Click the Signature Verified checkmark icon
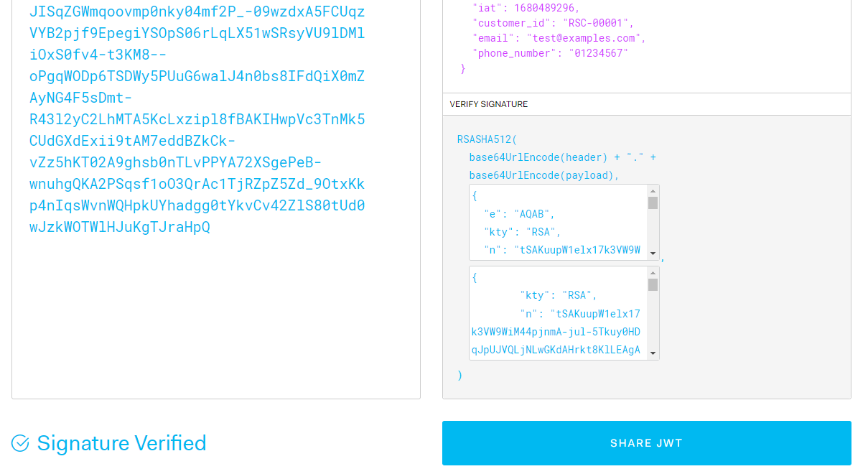This screenshot has width=868, height=474. (20, 443)
